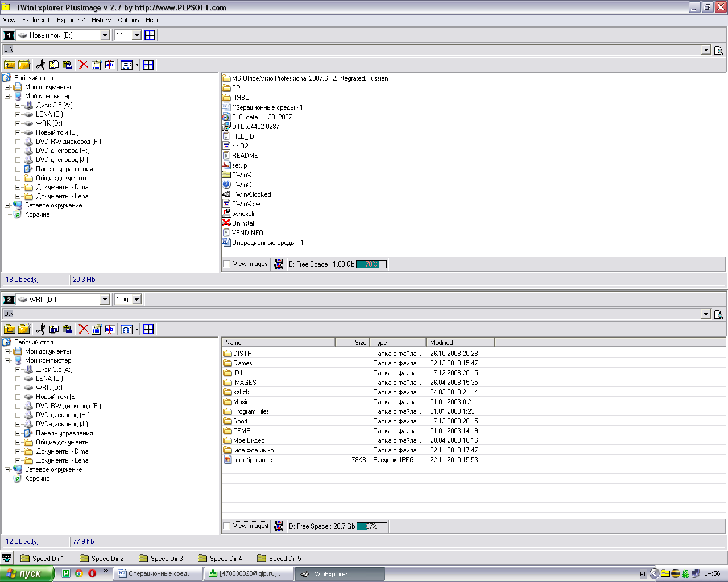This screenshot has width=728, height=582.
Task: Open History menu
Action: click(x=101, y=20)
